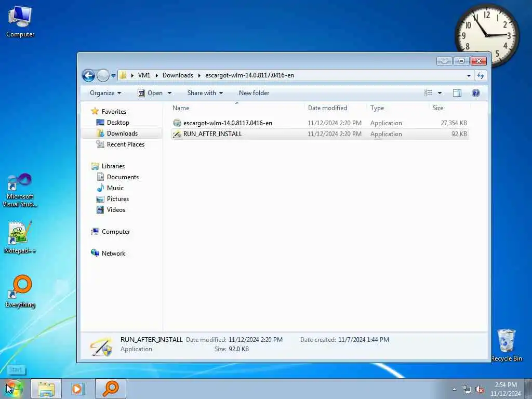Click the Recycle Bin desktop icon
Screen dimensions: 532x399
click(507, 345)
